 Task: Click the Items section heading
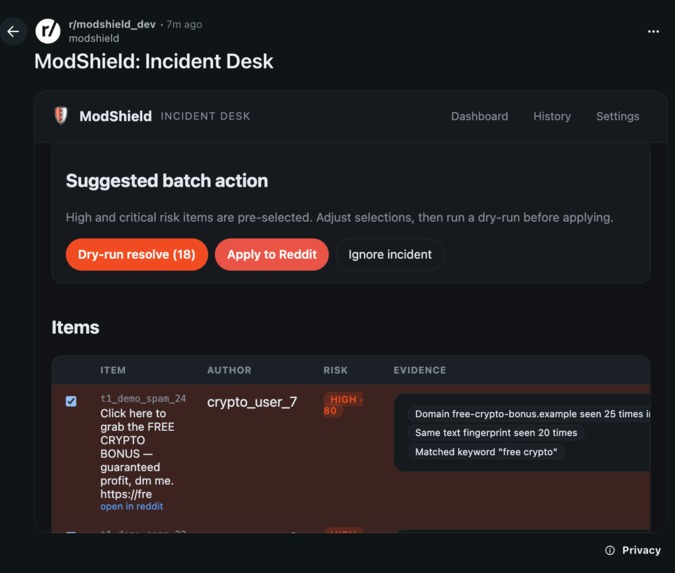75,327
